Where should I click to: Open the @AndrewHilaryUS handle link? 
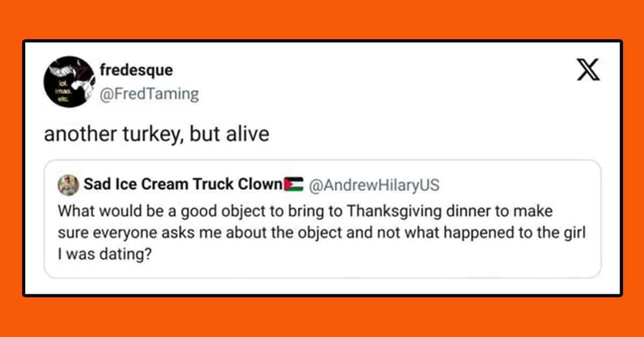[x=374, y=185]
